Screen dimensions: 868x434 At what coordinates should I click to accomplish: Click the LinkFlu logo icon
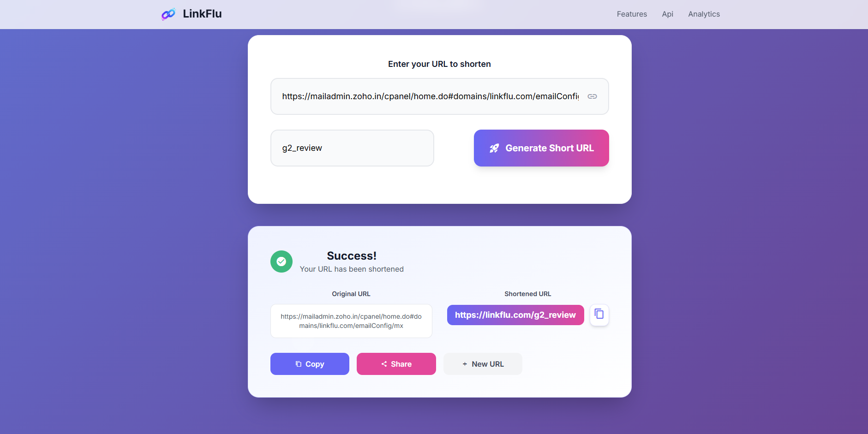168,14
